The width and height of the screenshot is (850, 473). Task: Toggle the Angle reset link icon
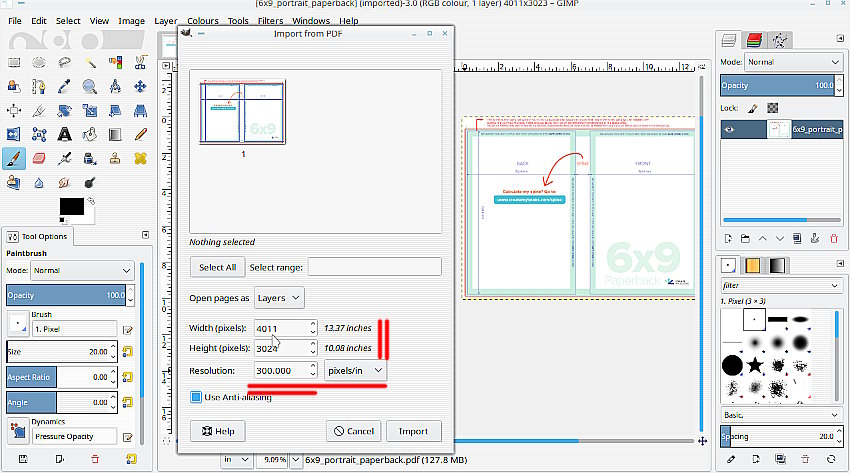coord(127,402)
